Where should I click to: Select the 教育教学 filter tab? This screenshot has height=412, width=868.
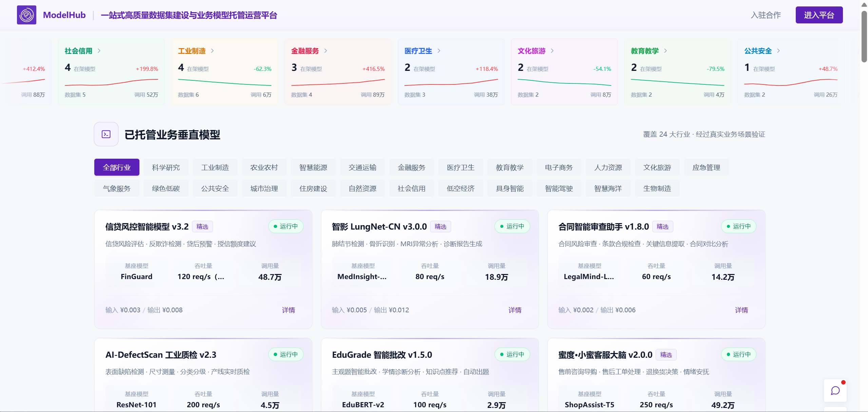click(x=510, y=167)
